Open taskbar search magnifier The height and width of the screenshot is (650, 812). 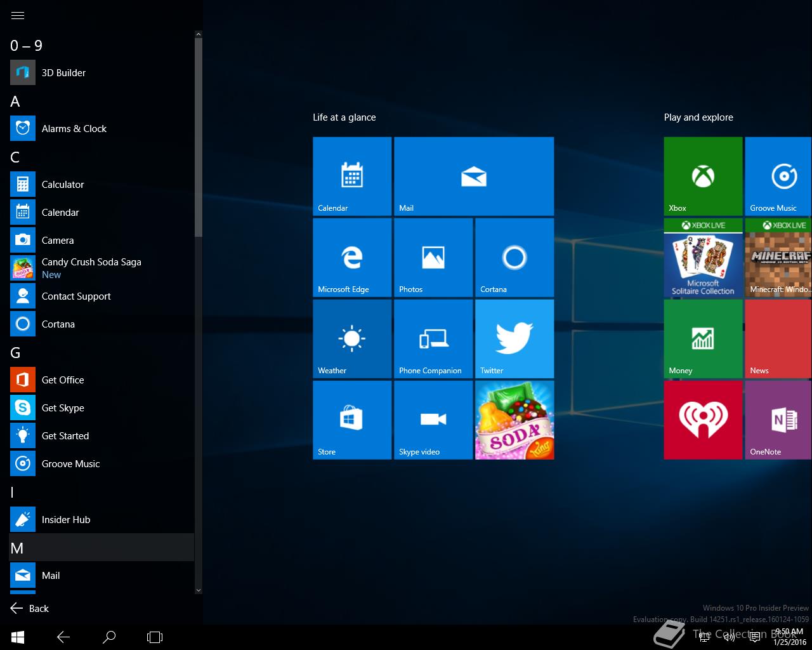(x=109, y=637)
